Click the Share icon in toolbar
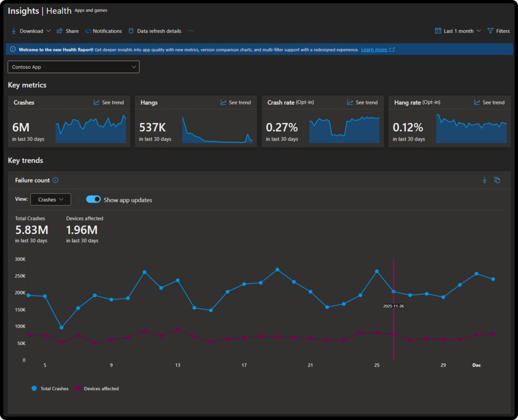Image resolution: width=518 pixels, height=420 pixels. pyautogui.click(x=60, y=31)
